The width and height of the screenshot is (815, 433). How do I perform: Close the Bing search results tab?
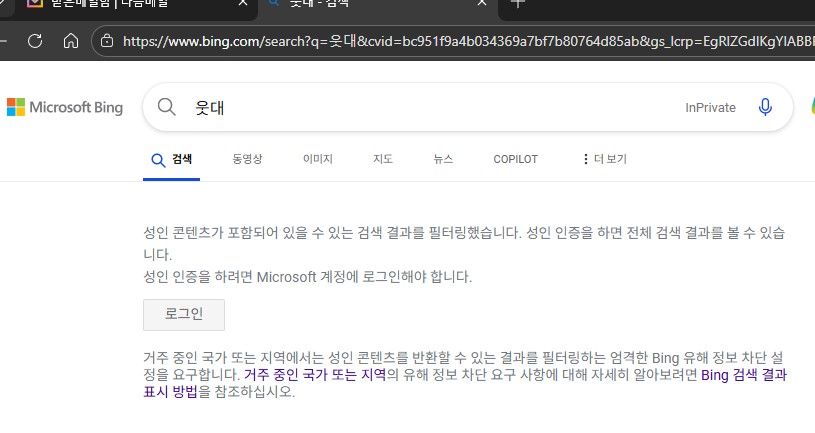coord(480,4)
